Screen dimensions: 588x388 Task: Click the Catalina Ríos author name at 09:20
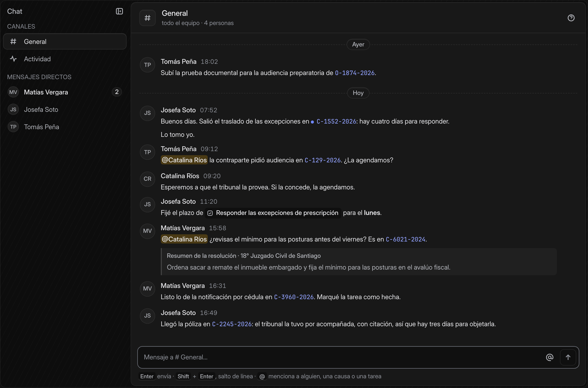[x=180, y=176]
